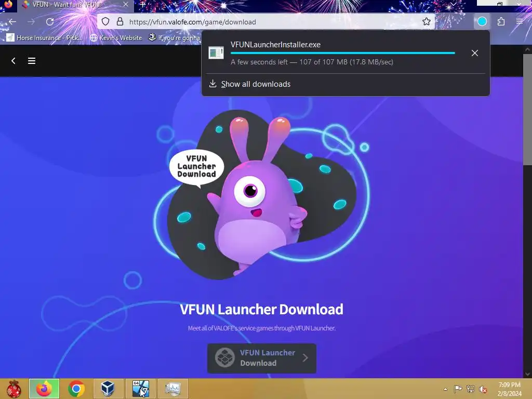Click the VFUN Launcher Download button
532x399 pixels.
(x=262, y=358)
